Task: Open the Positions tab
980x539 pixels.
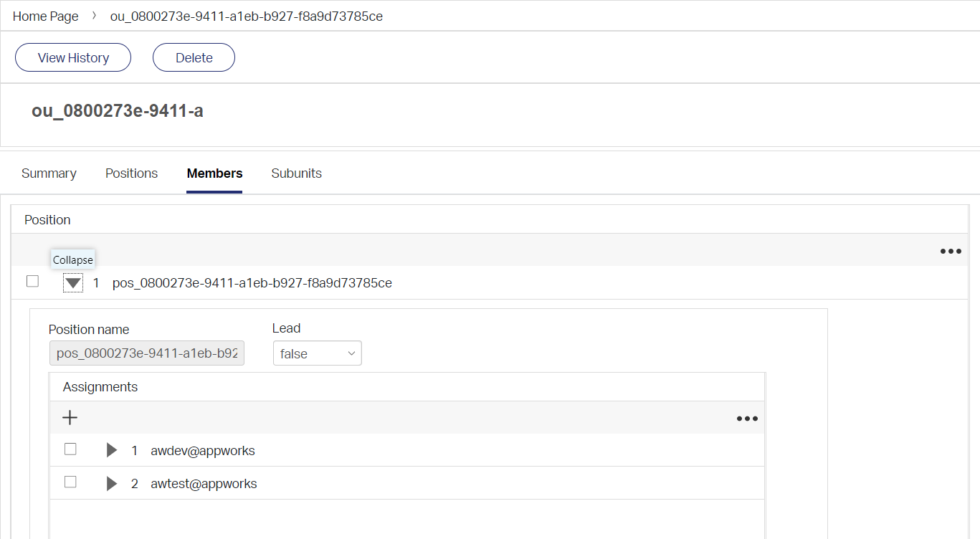Action: pos(131,173)
